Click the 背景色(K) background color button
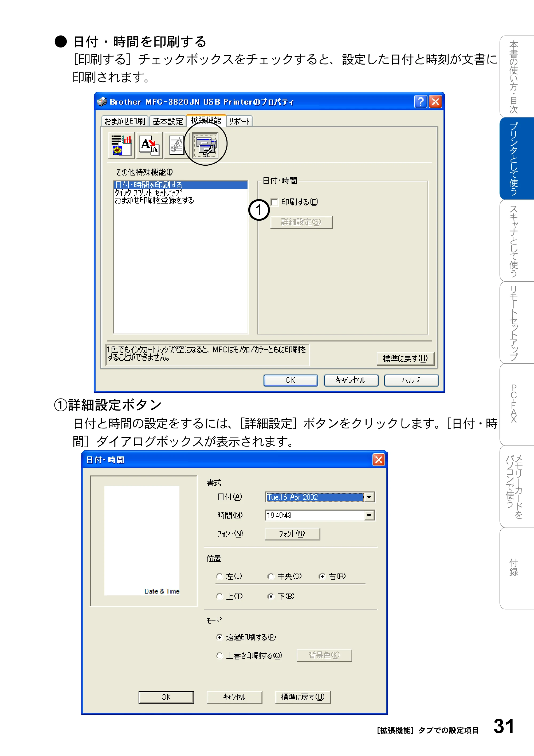Viewport: 534px width, 756px height. 324,655
